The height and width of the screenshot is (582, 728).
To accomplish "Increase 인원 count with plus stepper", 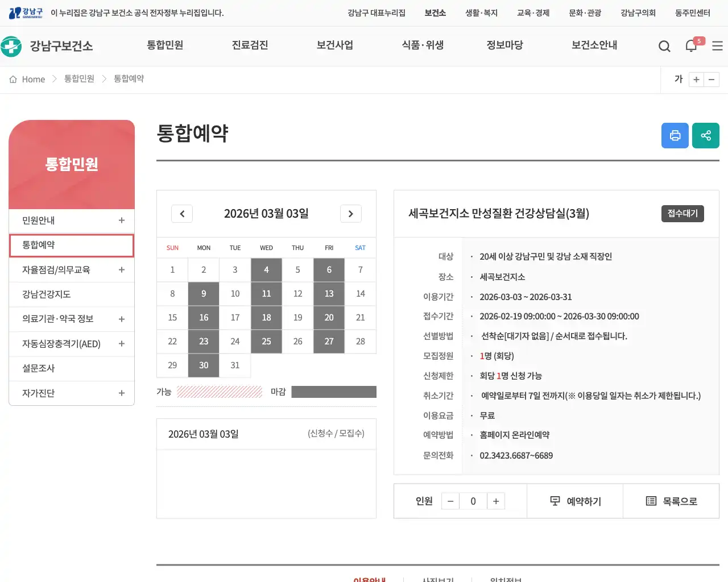I will [496, 501].
